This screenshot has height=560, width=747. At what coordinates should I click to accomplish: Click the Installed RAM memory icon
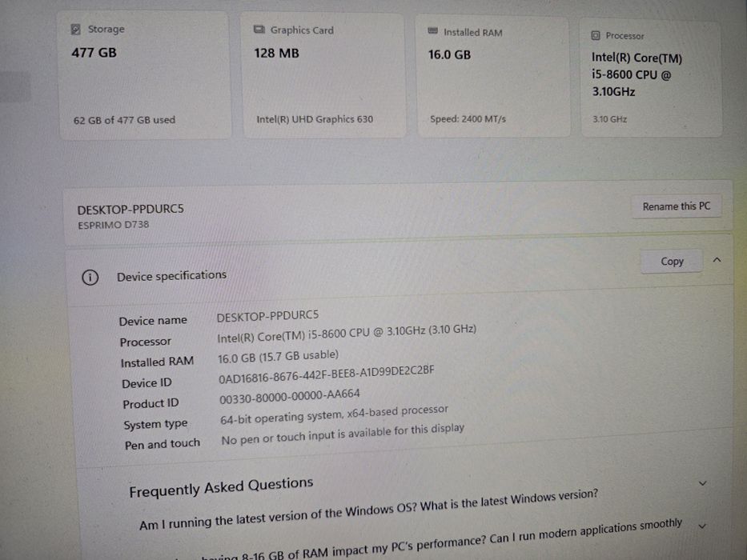pos(433,32)
